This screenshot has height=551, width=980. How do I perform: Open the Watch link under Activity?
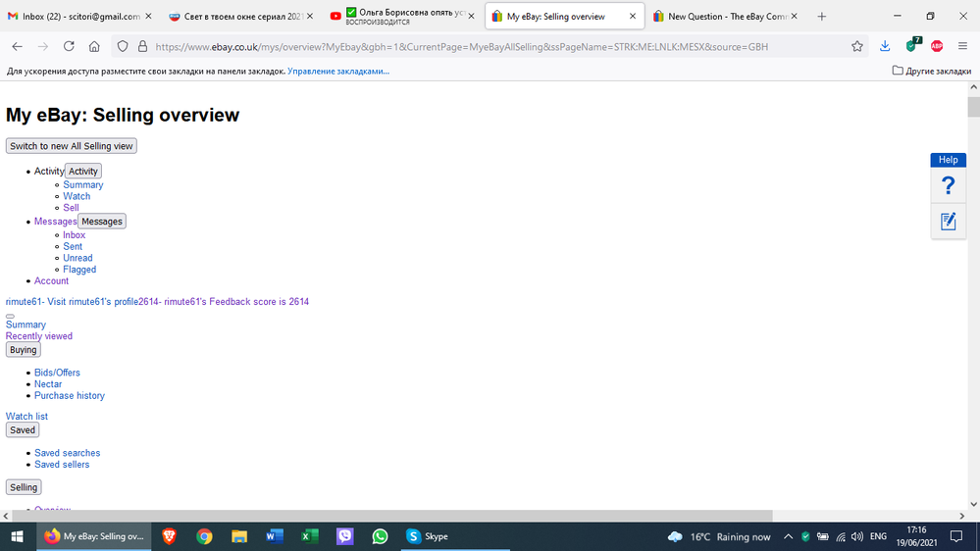point(77,196)
